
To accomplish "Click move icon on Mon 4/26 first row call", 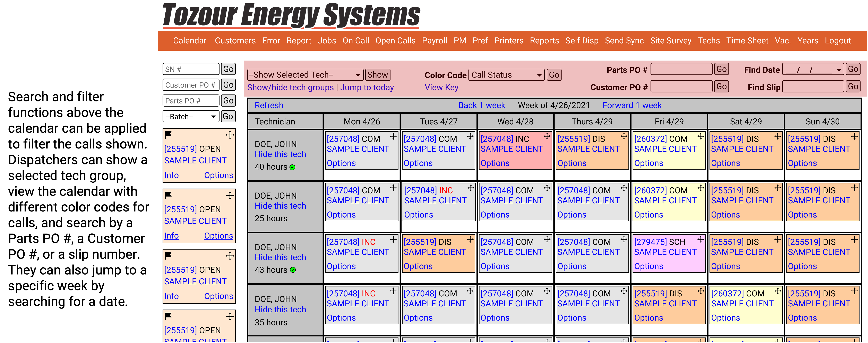I will tap(393, 136).
